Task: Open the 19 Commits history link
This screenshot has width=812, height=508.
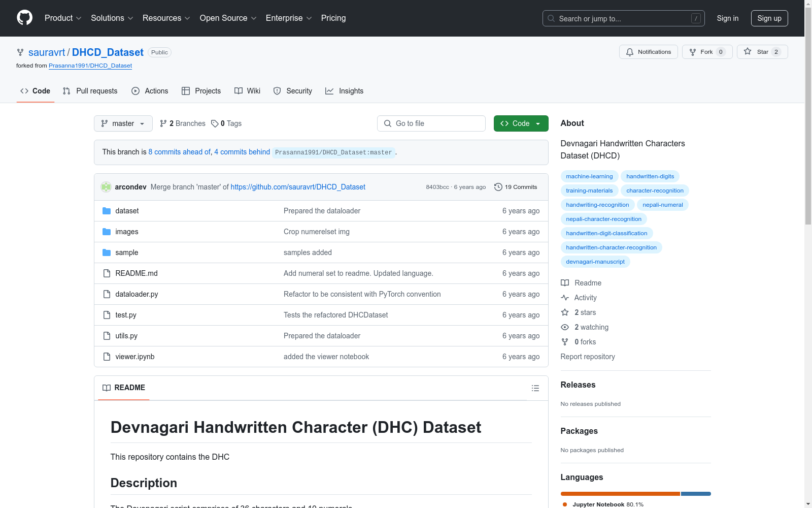Action: pyautogui.click(x=516, y=187)
